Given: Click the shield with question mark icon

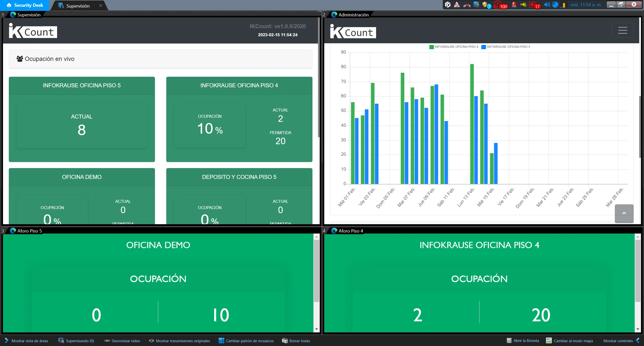Looking at the screenshot, I should (x=486, y=5).
